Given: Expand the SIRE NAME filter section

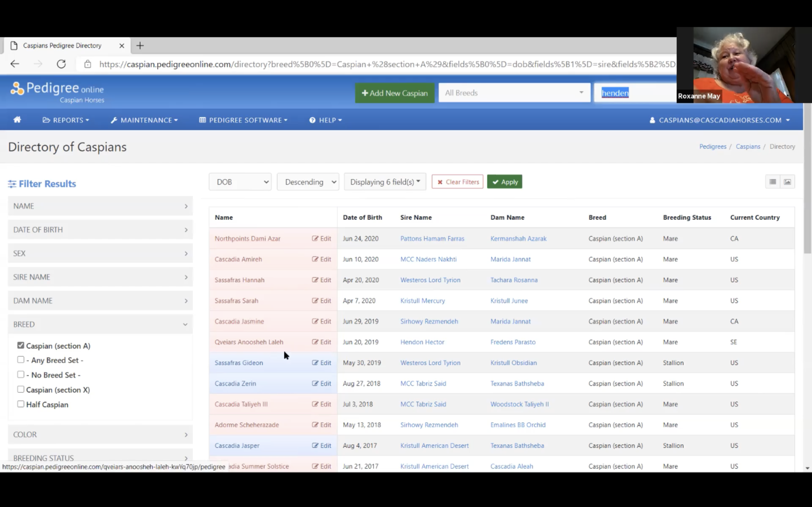Looking at the screenshot, I should pos(100,277).
